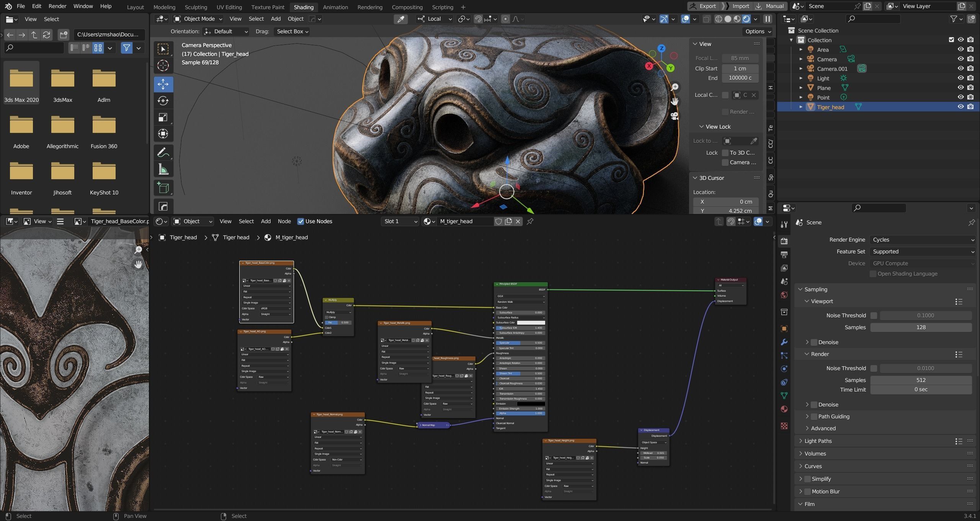Click the file browser path field
Screen dimensions: 980x521
(x=109, y=34)
